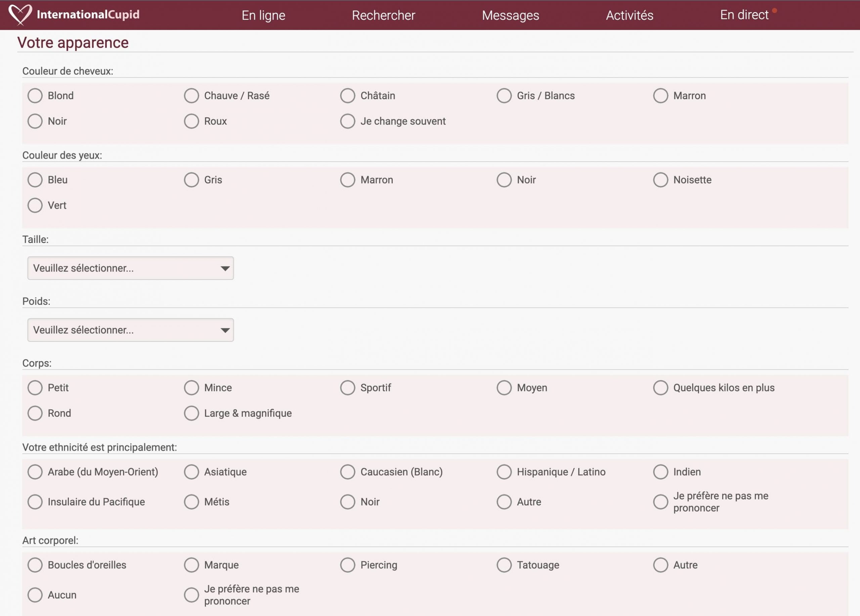Select Tatouage body art option
The height and width of the screenshot is (616, 860).
pos(504,565)
